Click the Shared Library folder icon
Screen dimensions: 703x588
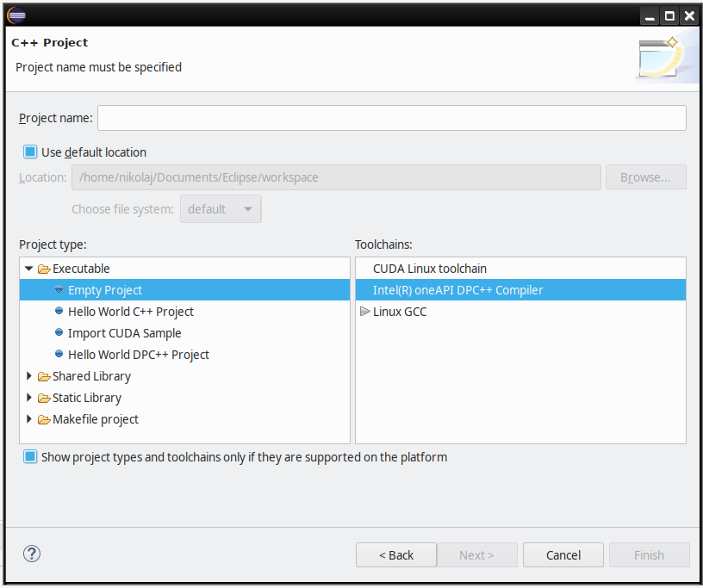point(44,376)
